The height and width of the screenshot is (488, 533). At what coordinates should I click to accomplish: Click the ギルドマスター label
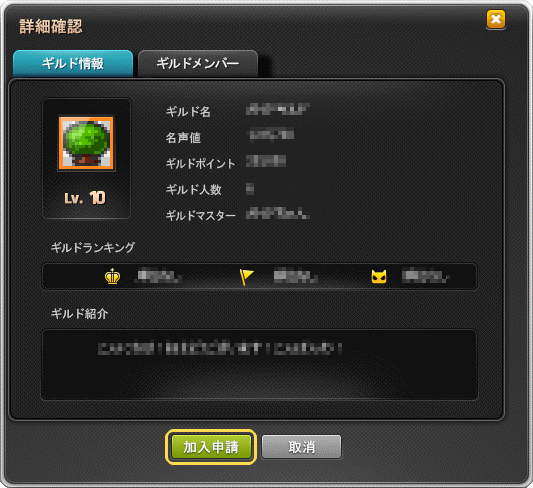tap(201, 215)
